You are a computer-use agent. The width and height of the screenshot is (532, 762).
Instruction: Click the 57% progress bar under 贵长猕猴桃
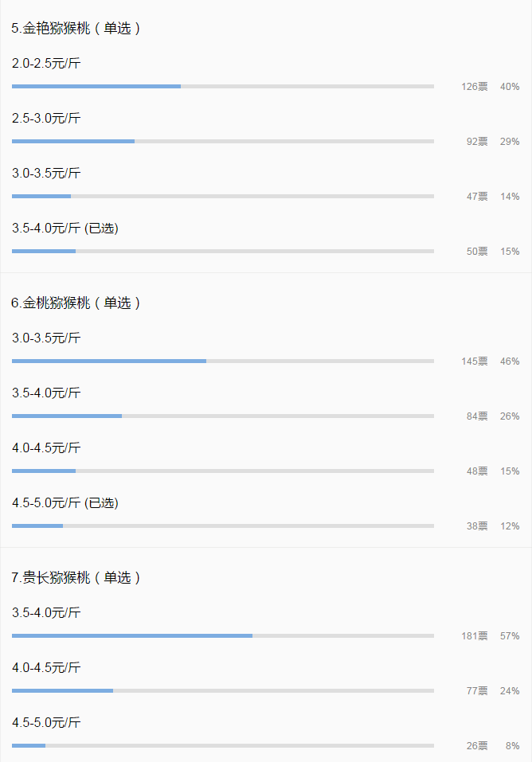tap(223, 635)
